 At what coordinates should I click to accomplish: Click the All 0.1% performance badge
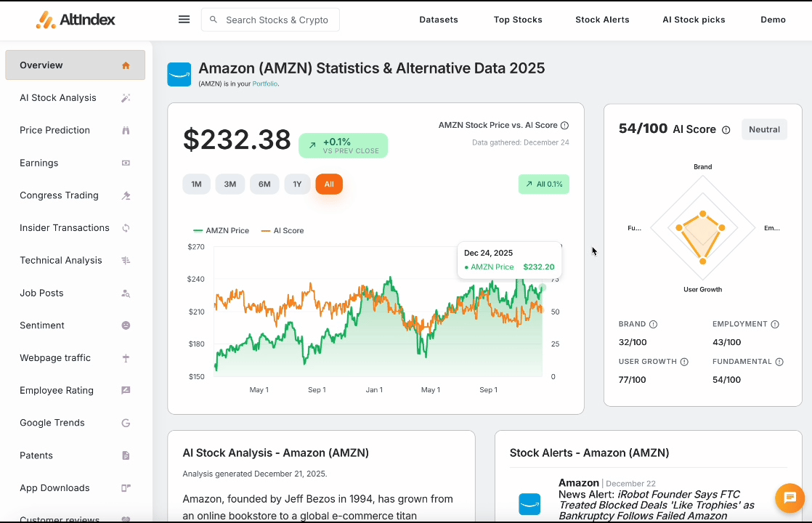pyautogui.click(x=544, y=185)
